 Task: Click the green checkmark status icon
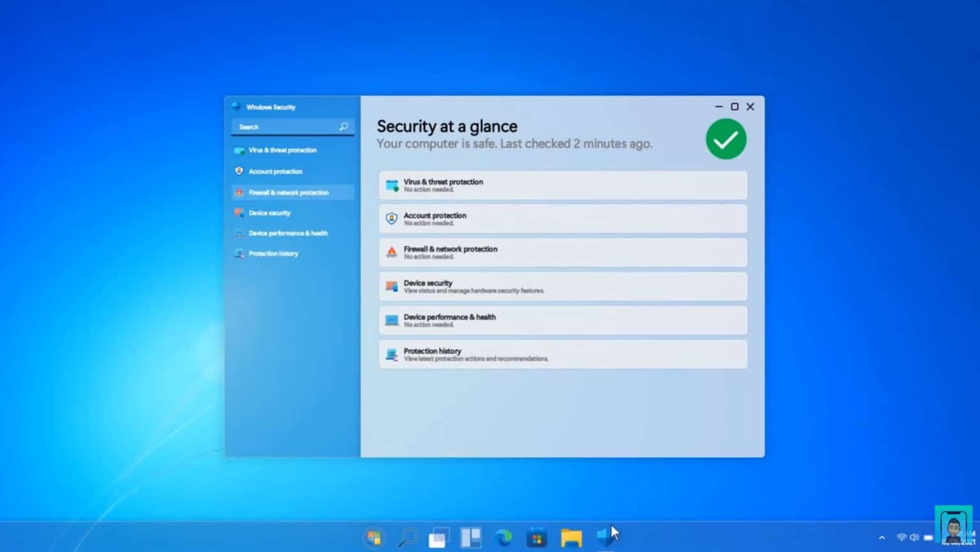(726, 138)
